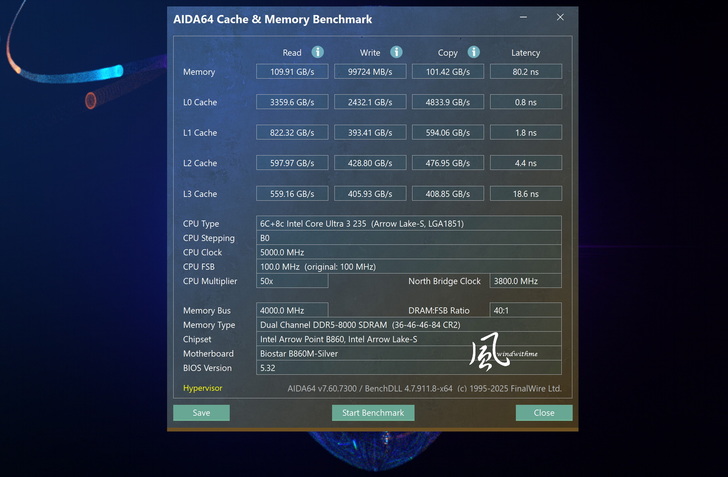Viewport: 728px width, 477px height.
Task: Select the Memory read value 109.91 GB/s
Action: pos(292,72)
